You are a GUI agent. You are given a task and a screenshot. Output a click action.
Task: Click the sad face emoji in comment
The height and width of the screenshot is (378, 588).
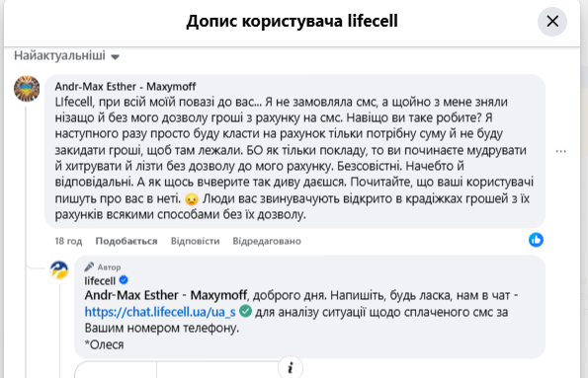click(192, 199)
